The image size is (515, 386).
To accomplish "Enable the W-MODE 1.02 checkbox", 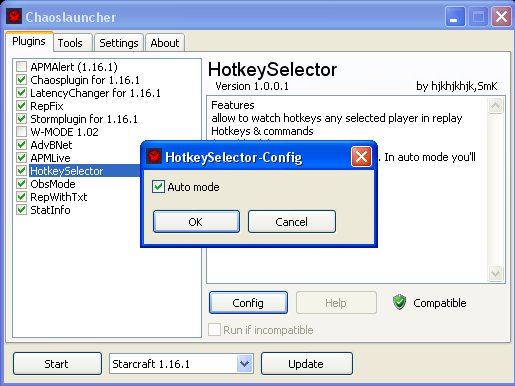I will (x=21, y=132).
